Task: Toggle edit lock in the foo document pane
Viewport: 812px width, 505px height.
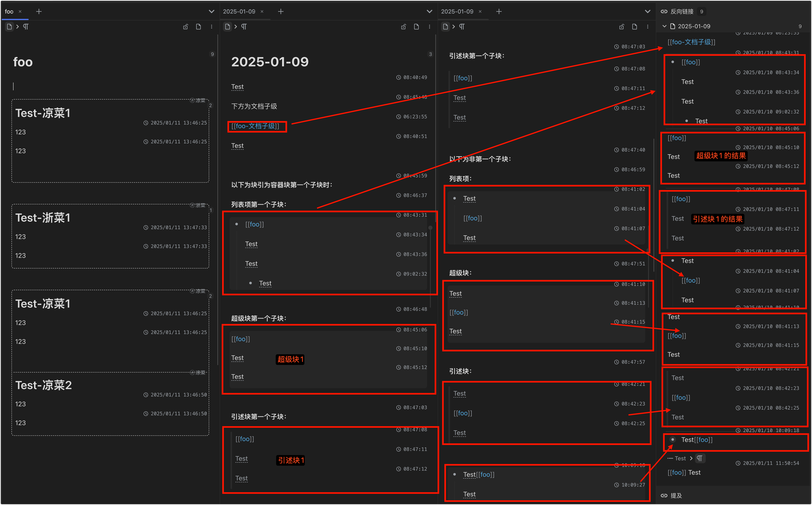Action: click(185, 27)
